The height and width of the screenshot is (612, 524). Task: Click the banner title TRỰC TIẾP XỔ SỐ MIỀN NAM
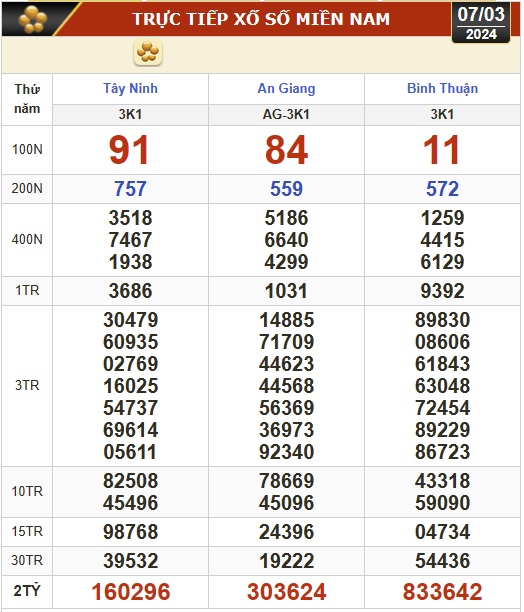(x=261, y=19)
